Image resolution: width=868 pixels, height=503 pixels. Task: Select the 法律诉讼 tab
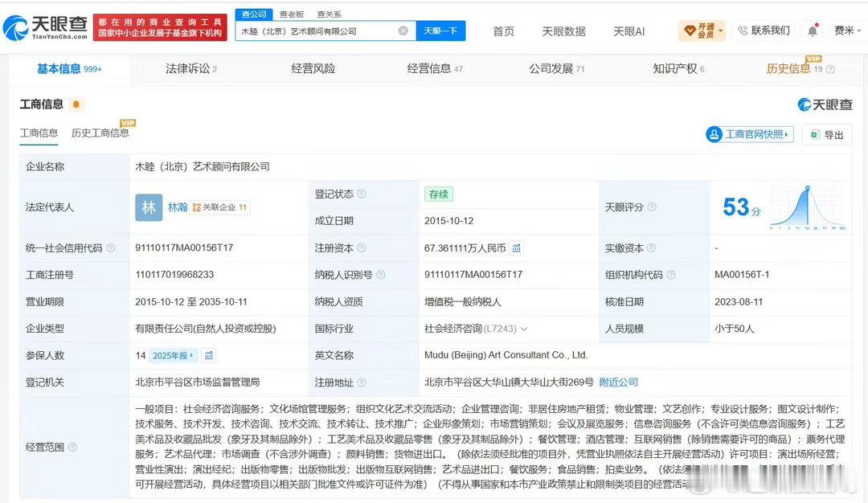click(x=191, y=69)
